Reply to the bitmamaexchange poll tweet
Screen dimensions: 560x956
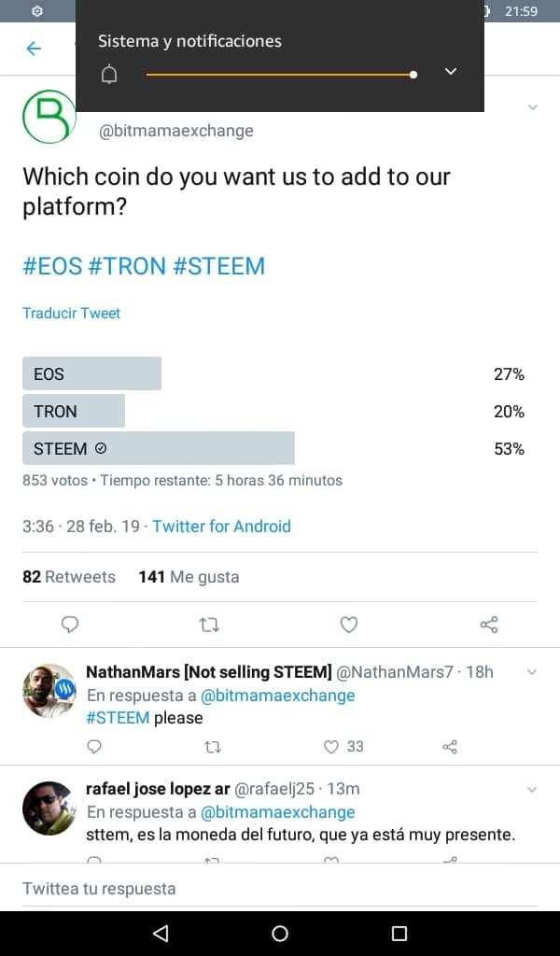click(x=70, y=625)
